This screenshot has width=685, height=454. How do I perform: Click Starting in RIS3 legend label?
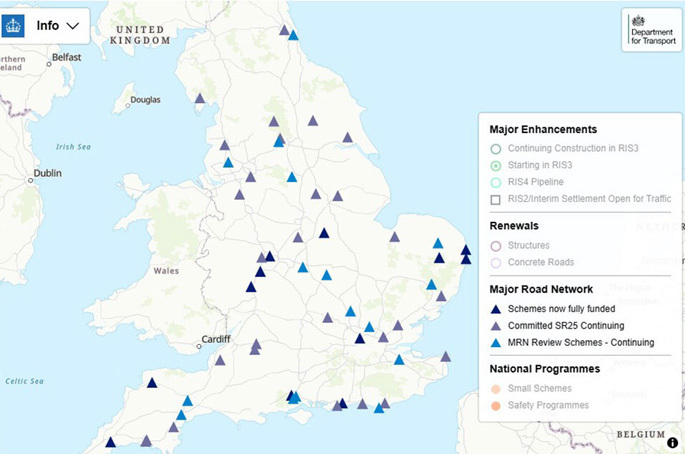pyautogui.click(x=540, y=165)
